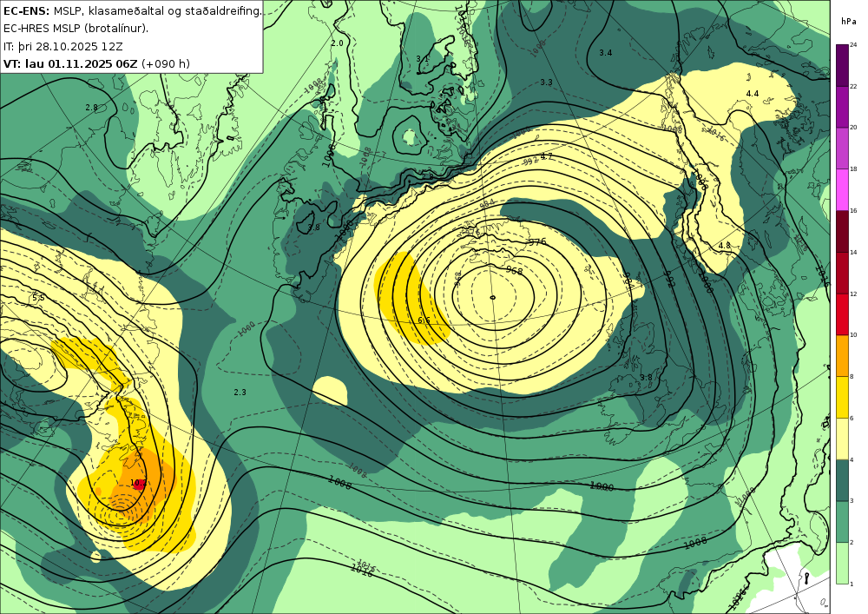Screen dimensions: 868x614
Task: Click the bright yellow 6–8 hPa legend swatch
Action: click(842, 397)
